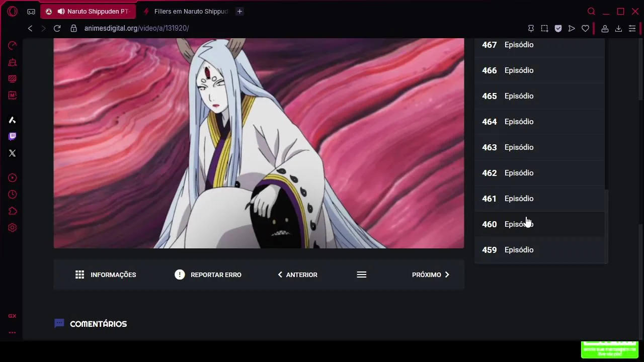
Task: Open the striped monitor icon in sidebar
Action: (13, 78)
